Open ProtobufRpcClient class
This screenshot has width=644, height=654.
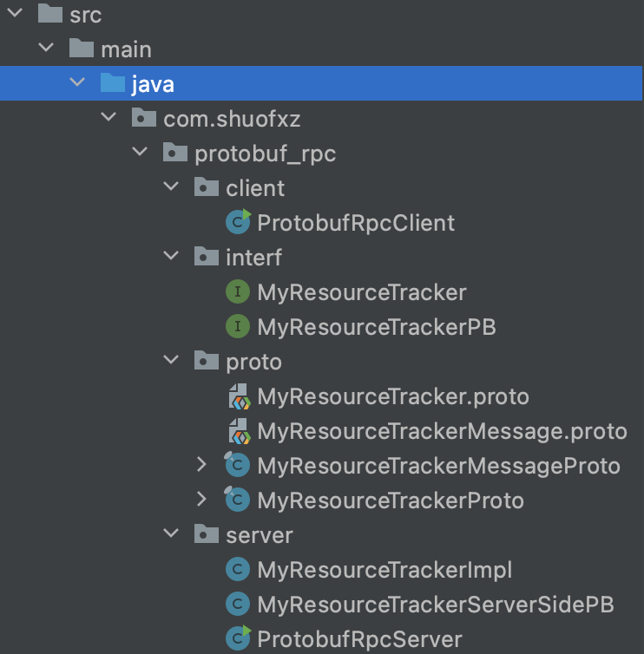[356, 223]
